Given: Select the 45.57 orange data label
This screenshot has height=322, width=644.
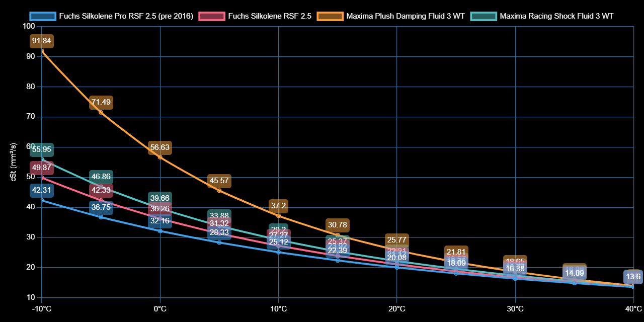Looking at the screenshot, I should 219,181.
